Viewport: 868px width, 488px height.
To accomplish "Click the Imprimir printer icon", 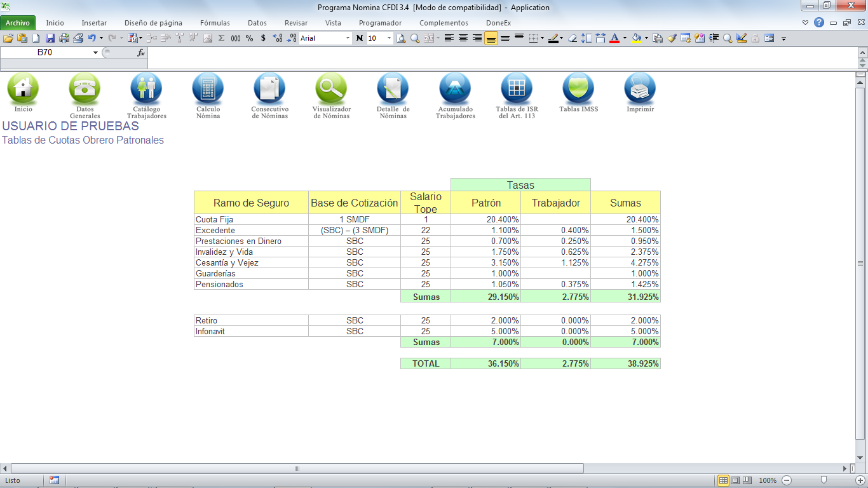I will (640, 89).
